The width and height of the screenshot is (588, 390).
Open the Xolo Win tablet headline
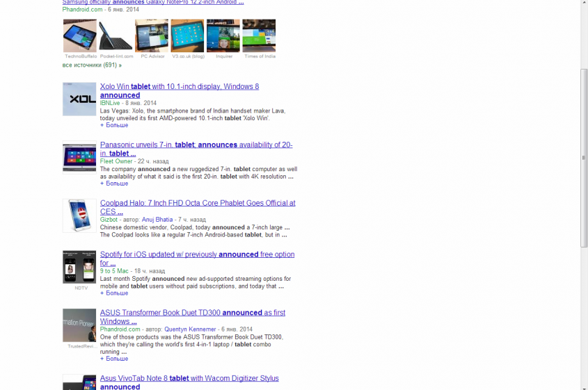tap(180, 87)
